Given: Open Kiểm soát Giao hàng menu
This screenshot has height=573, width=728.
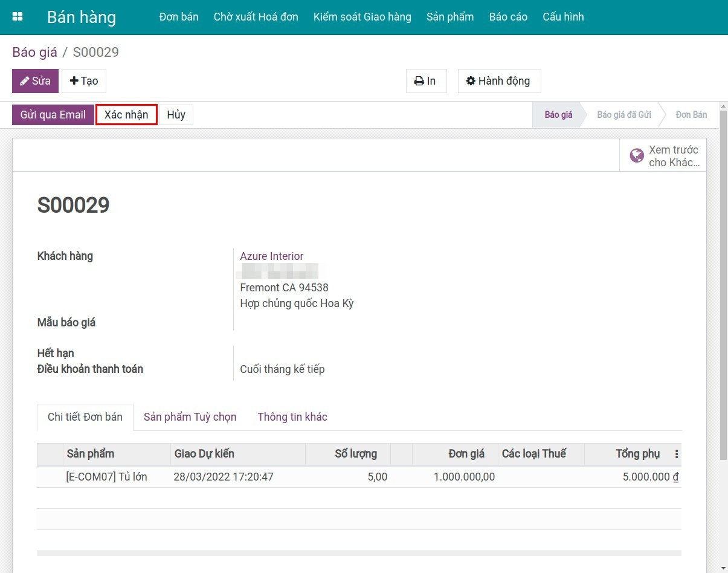Looking at the screenshot, I should (362, 17).
